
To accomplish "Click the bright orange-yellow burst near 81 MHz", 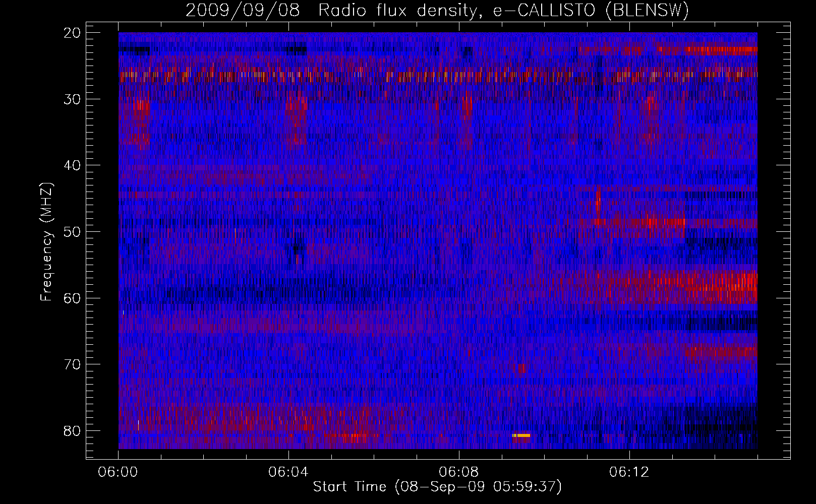I will (521, 435).
